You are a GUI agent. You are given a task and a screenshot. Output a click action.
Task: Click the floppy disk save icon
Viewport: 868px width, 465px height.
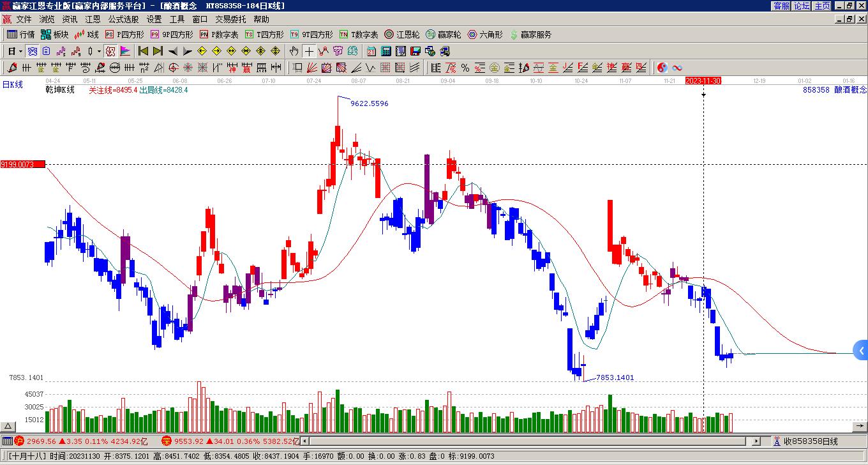pos(415,51)
